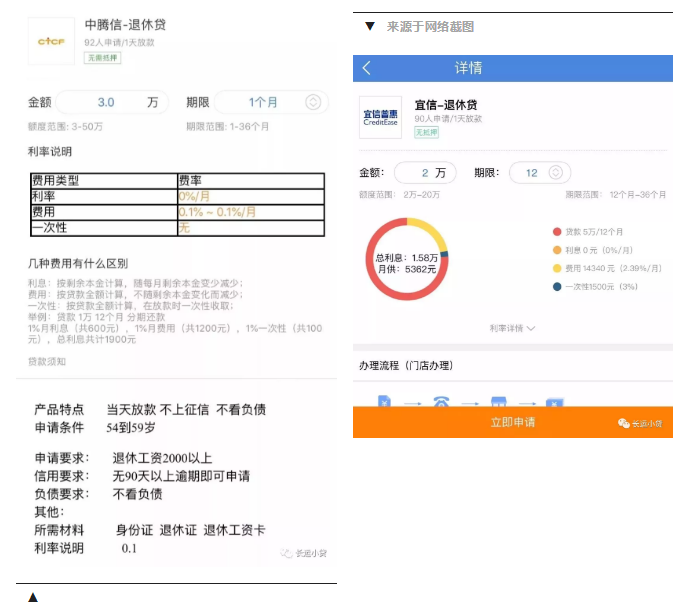The width and height of the screenshot is (700, 610).
Task: Click the WeChat icon on the orange bar
Action: [624, 423]
